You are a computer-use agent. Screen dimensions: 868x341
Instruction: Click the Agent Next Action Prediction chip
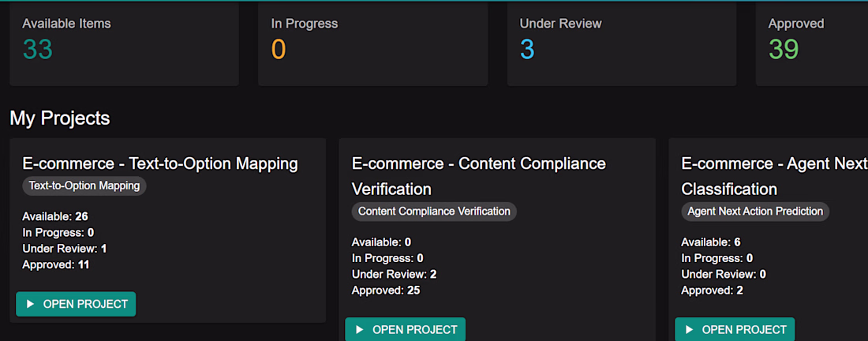coord(755,212)
